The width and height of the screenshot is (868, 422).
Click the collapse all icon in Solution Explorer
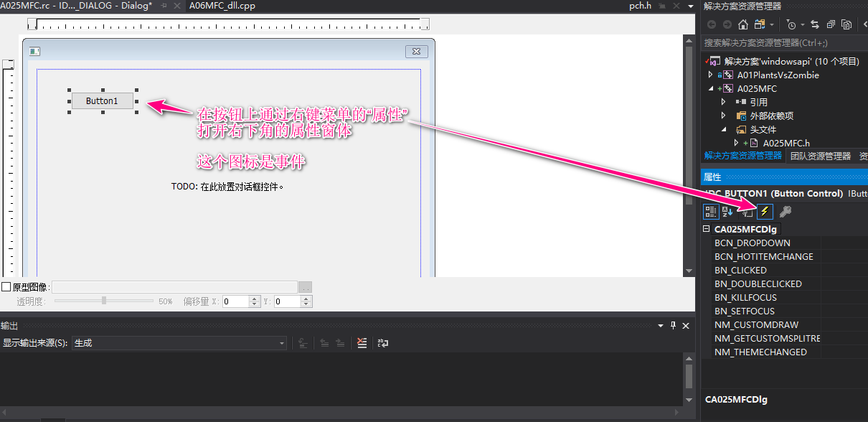pyautogui.click(x=831, y=24)
